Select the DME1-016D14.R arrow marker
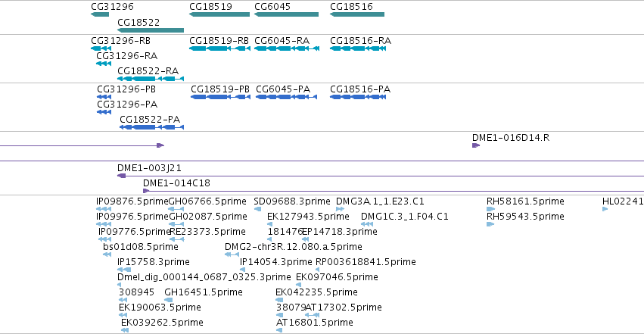The image size is (644, 334). (476, 145)
